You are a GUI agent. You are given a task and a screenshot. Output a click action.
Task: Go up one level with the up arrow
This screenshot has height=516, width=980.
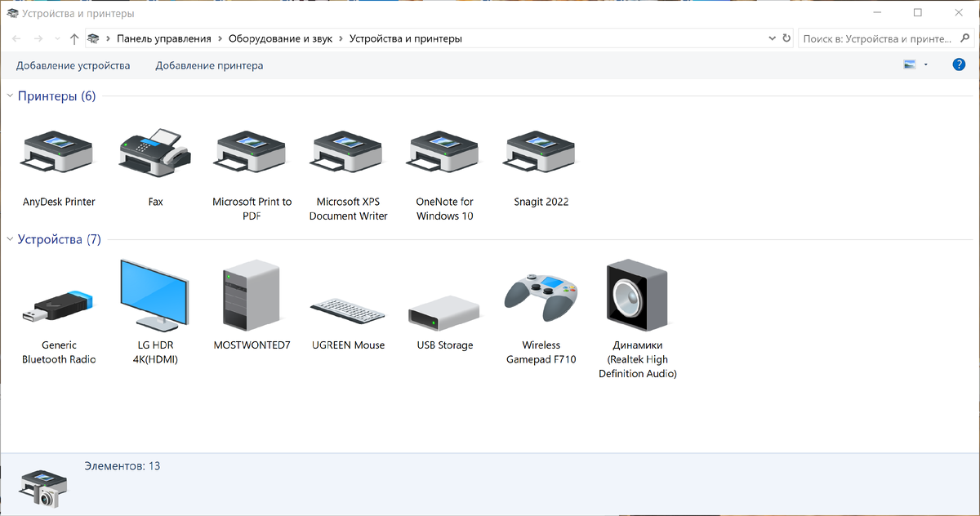[x=74, y=38]
